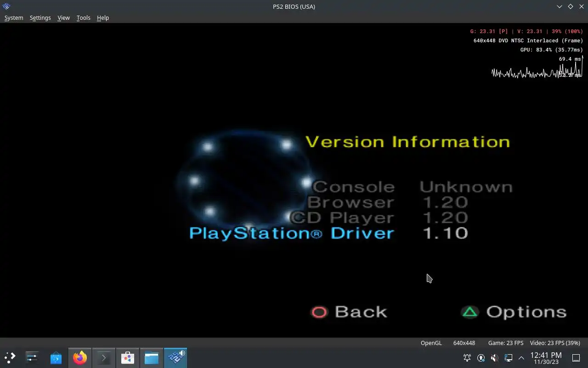This screenshot has width=588, height=368.
Task: Maximize the PS2 BIOS window
Action: coord(571,6)
